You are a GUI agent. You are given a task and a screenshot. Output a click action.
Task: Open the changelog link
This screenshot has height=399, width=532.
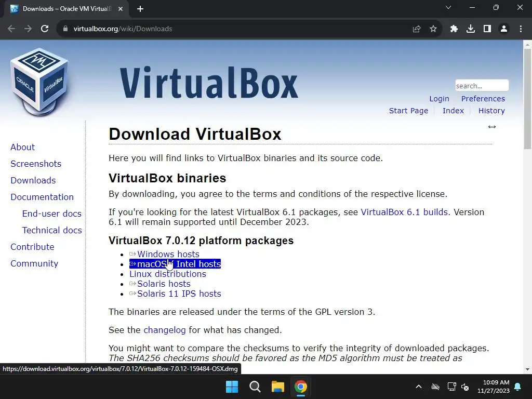[x=165, y=330]
